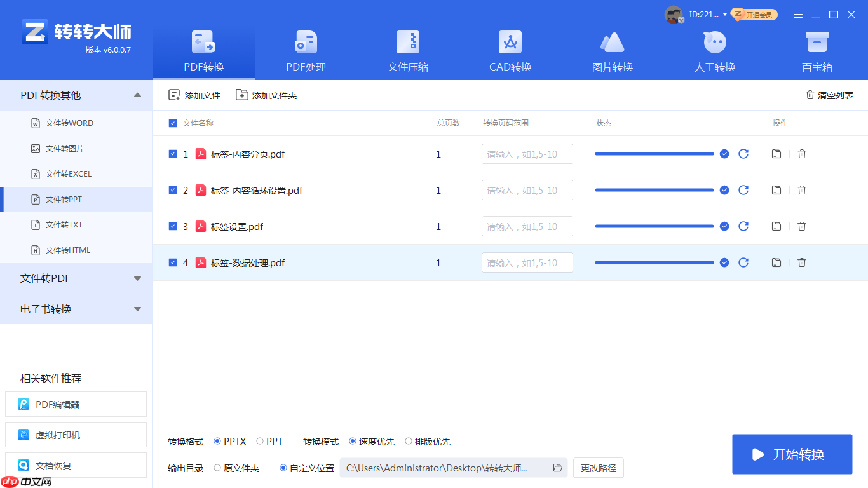Viewport: 868px width, 488px height.
Task: Uncheck the checkbox for 标签设置.pdf
Action: coord(173,226)
